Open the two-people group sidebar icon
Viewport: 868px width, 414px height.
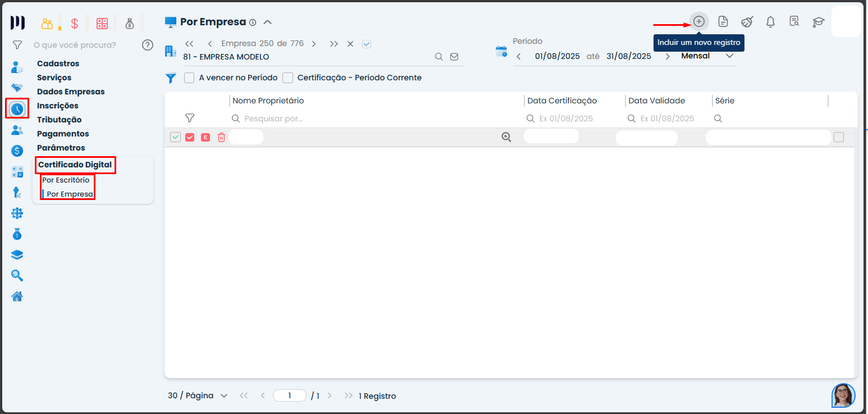tap(17, 130)
